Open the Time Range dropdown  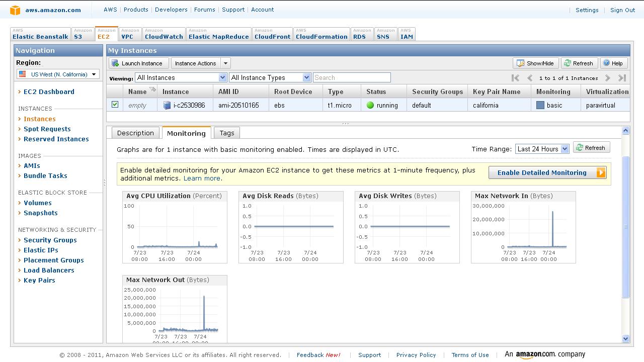[x=542, y=149]
